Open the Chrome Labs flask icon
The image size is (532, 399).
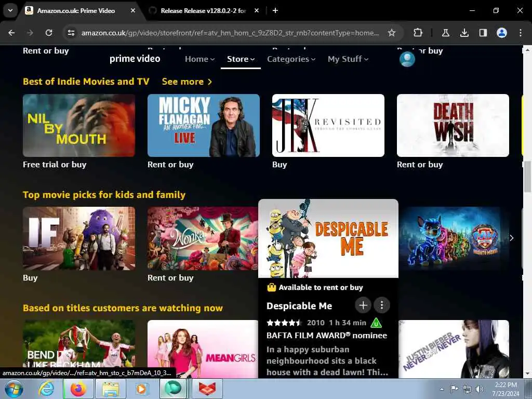pyautogui.click(x=445, y=33)
